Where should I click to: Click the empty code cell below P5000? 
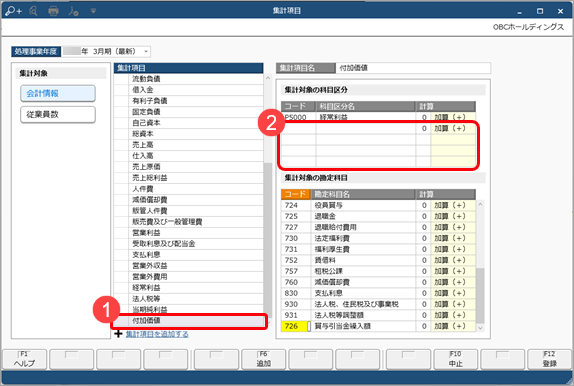tap(298, 129)
